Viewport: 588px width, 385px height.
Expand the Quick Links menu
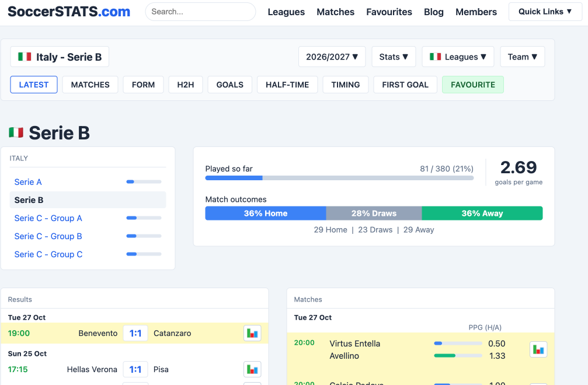[x=545, y=12]
